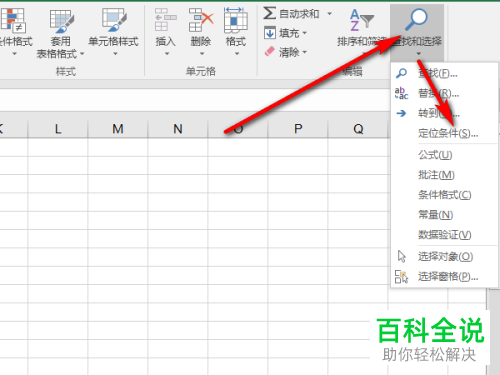Click the formula bar input area
The height and width of the screenshot is (375, 500).
click(195, 100)
